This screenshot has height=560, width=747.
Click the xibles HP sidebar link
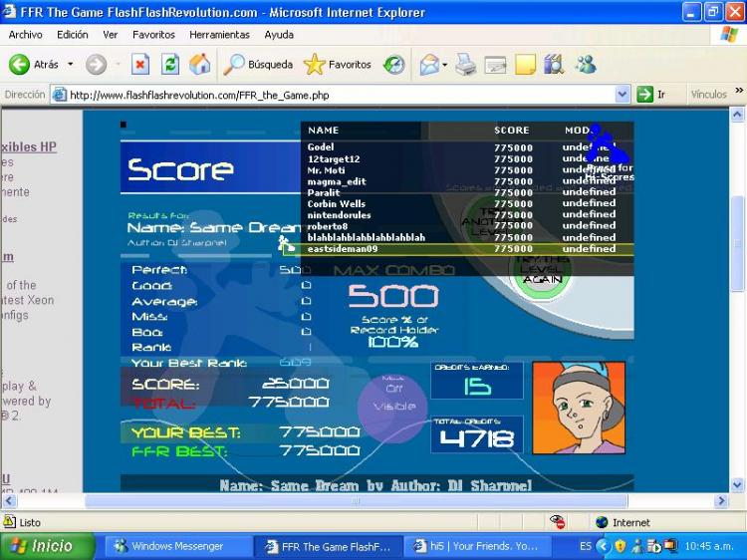coord(29,146)
